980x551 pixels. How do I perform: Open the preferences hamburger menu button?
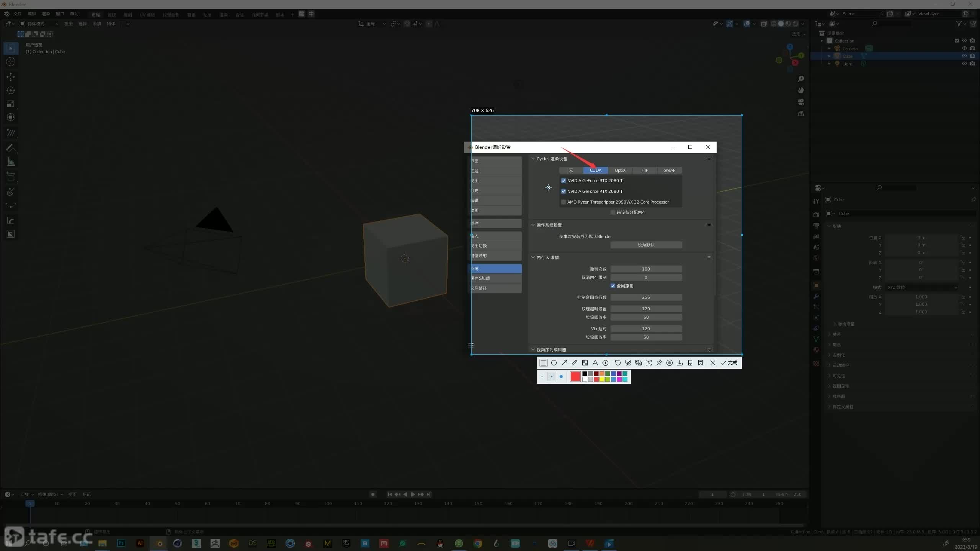(471, 345)
